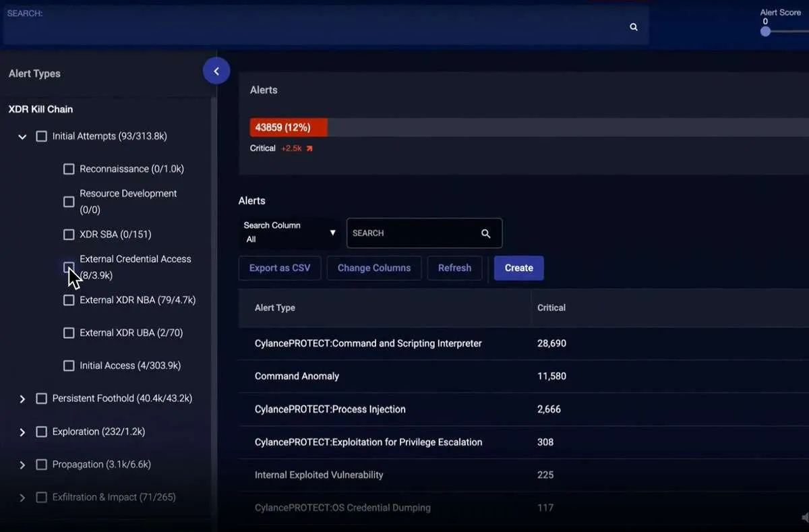
Task: Click the Critical column header
Action: (x=551, y=307)
